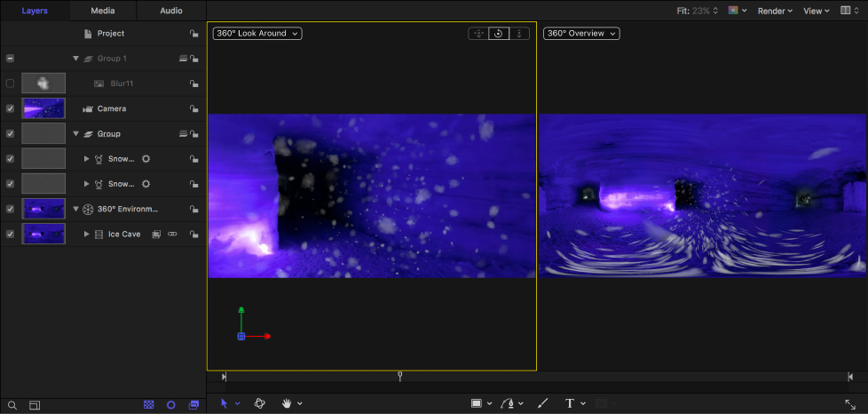
Task: Click the playhead marker in mini-timeline
Action: (x=399, y=377)
